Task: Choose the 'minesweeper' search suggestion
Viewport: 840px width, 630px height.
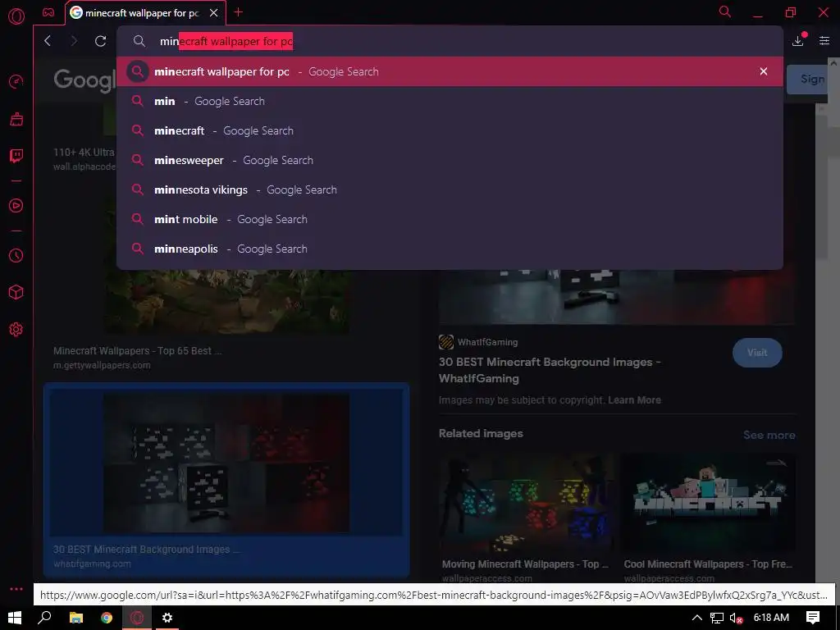Action: click(x=450, y=160)
